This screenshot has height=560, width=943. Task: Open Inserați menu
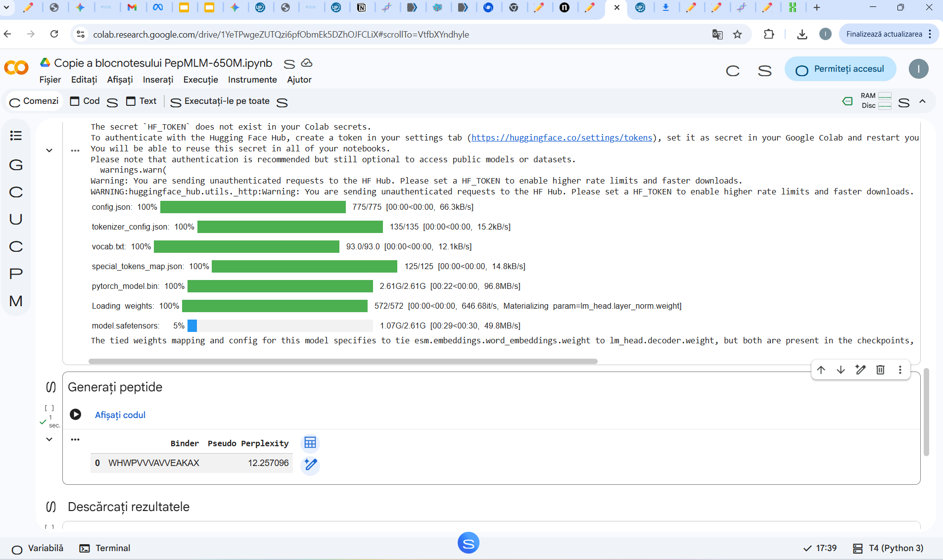[x=158, y=80]
